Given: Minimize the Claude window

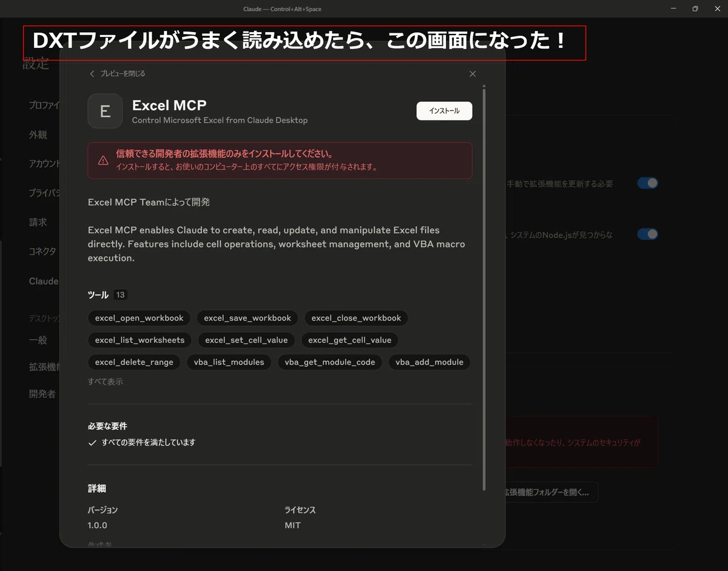Looking at the screenshot, I should [x=674, y=8].
